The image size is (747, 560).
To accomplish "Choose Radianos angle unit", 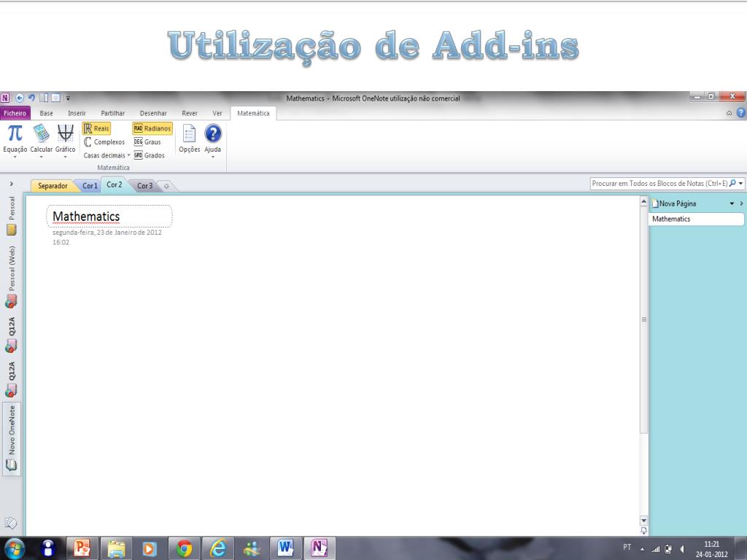I will (x=152, y=128).
